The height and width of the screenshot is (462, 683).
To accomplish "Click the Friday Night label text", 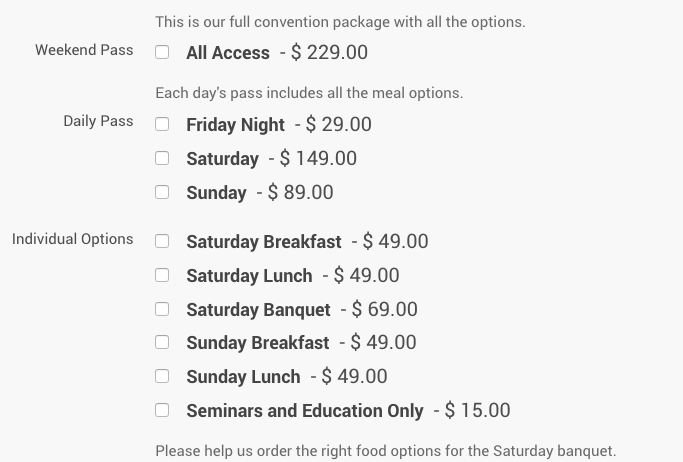I will click(x=235, y=125).
